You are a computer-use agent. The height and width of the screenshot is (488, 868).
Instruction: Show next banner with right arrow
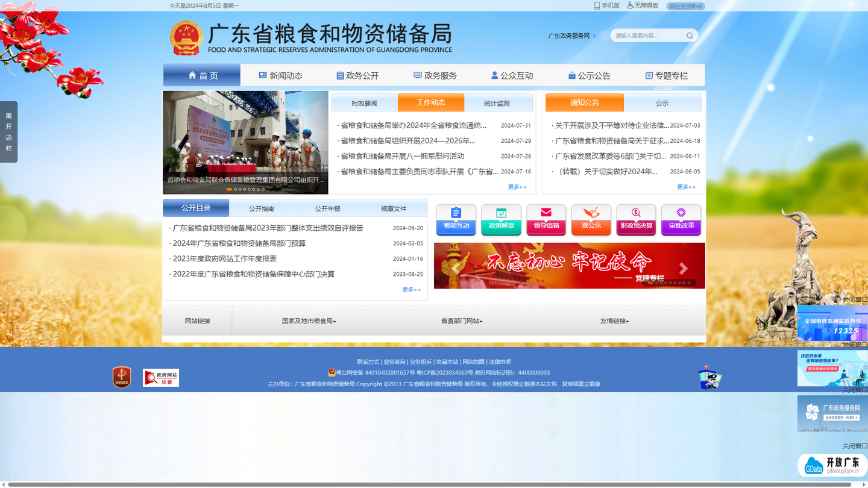point(683,268)
